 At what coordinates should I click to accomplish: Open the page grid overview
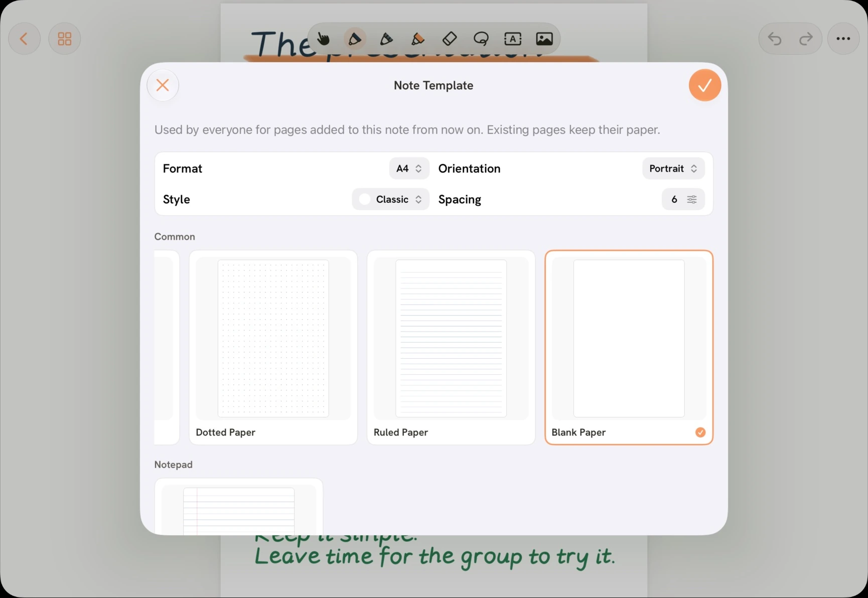pos(65,39)
